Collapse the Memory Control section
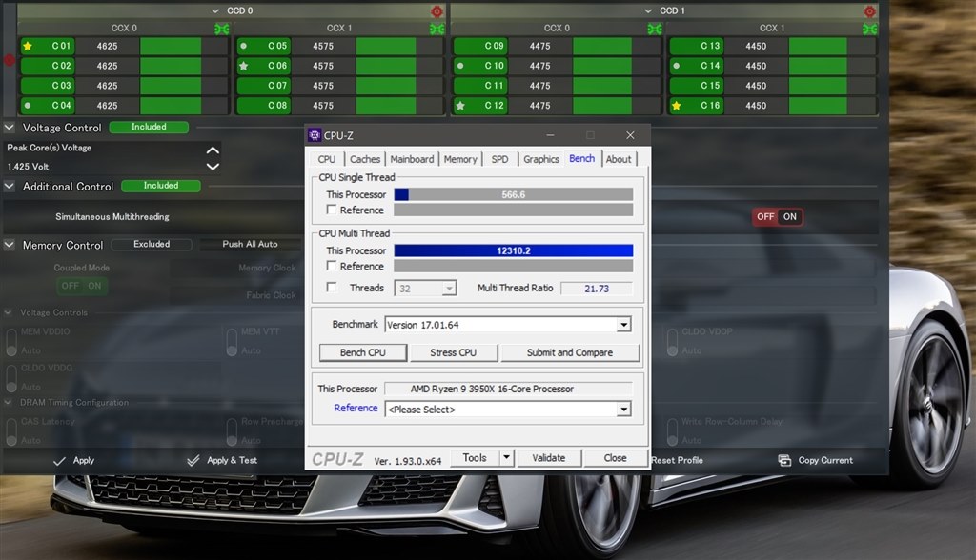Viewport: 976px width, 560px height. pyautogui.click(x=10, y=245)
